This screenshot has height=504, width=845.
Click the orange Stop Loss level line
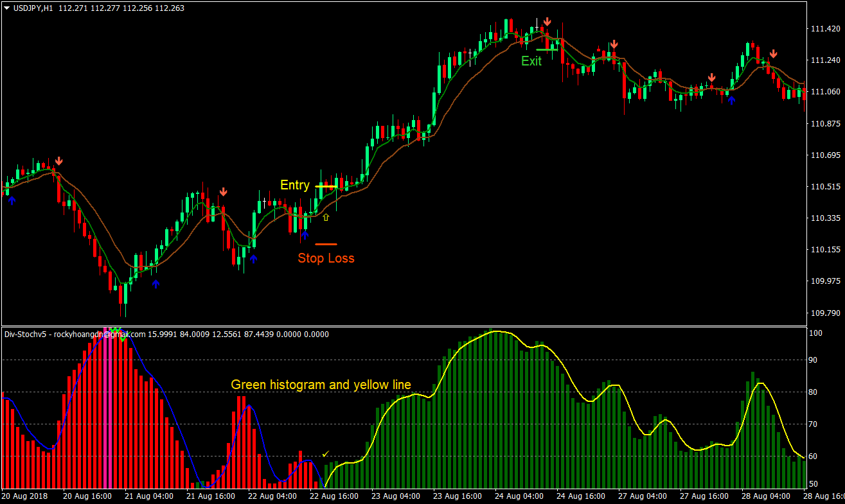pyautogui.click(x=326, y=244)
